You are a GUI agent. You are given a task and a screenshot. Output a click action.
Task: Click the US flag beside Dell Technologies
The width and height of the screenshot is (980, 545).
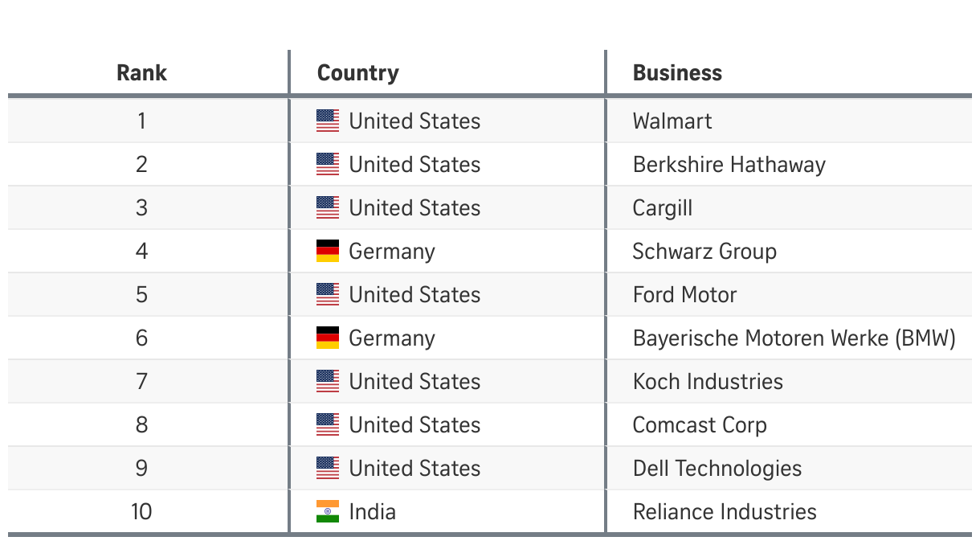coord(328,469)
